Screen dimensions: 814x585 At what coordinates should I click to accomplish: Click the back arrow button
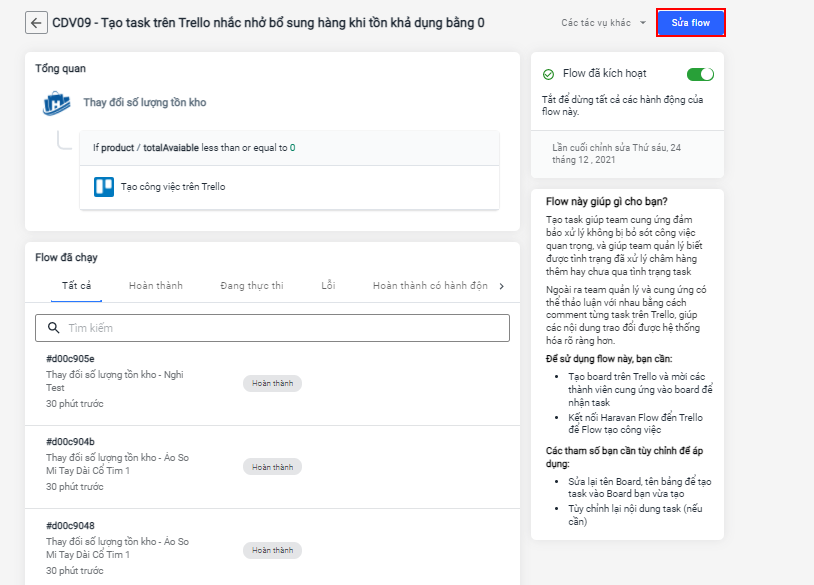(37, 23)
